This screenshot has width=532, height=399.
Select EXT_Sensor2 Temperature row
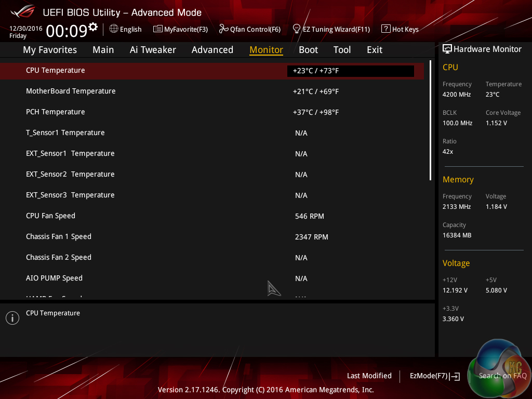[212, 175]
